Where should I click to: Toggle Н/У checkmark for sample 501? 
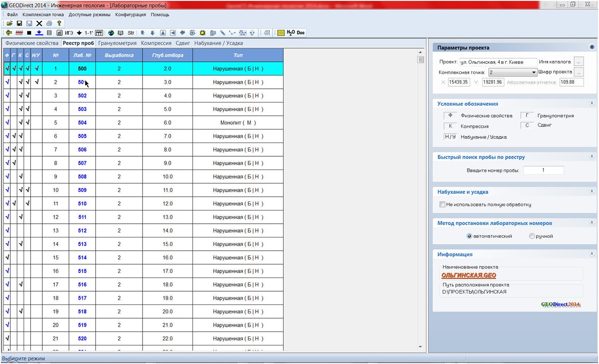(x=36, y=82)
